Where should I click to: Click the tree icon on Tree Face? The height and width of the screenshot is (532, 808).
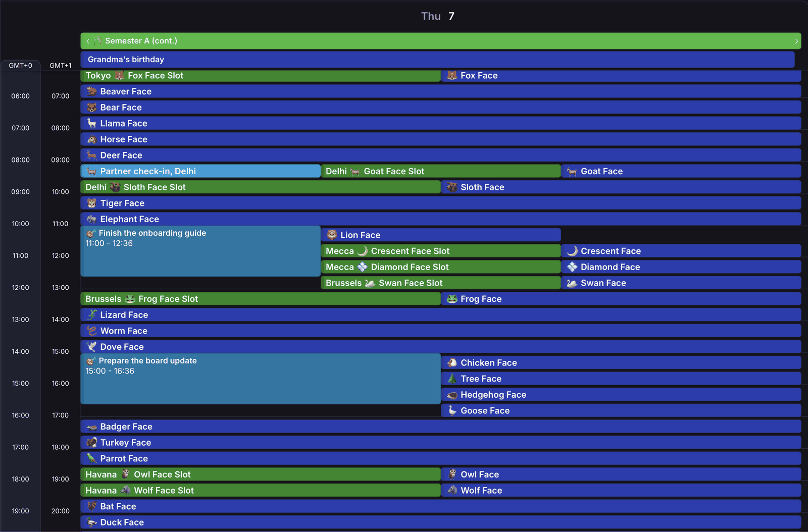(452, 379)
